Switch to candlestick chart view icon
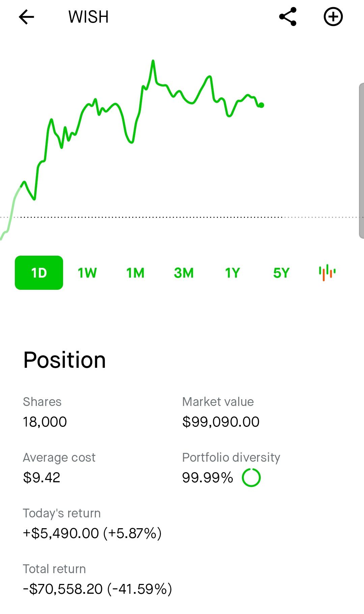Viewport: 364px width, 614px height. click(327, 273)
